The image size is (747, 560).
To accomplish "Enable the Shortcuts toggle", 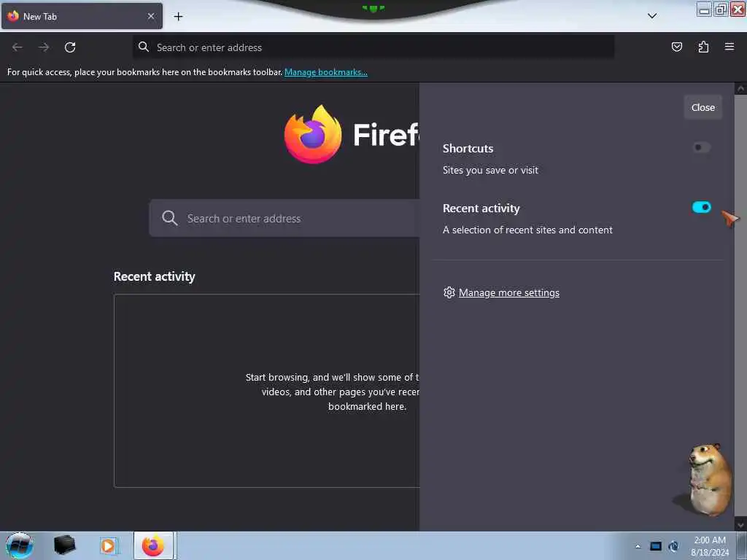I will 701,147.
